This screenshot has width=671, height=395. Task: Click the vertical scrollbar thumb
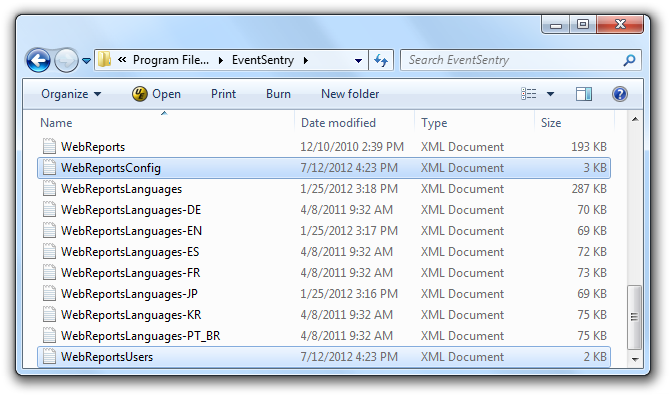pyautogui.click(x=635, y=317)
